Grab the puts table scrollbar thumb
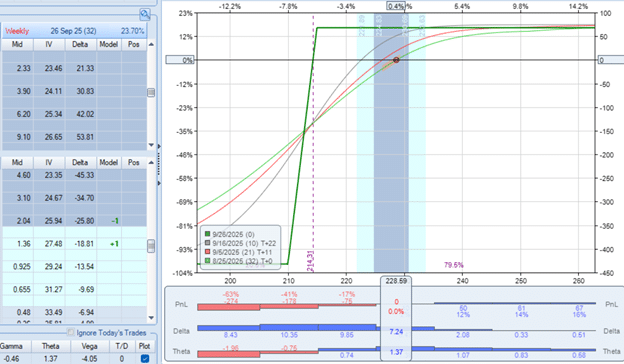This screenshot has width=624, height=364. tap(151, 246)
